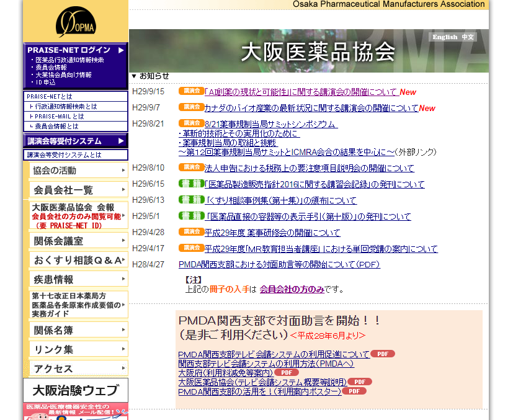Expand おくすり相談Q&A menu arrow
Viewport: 513px width, 420px height.
tap(123, 260)
